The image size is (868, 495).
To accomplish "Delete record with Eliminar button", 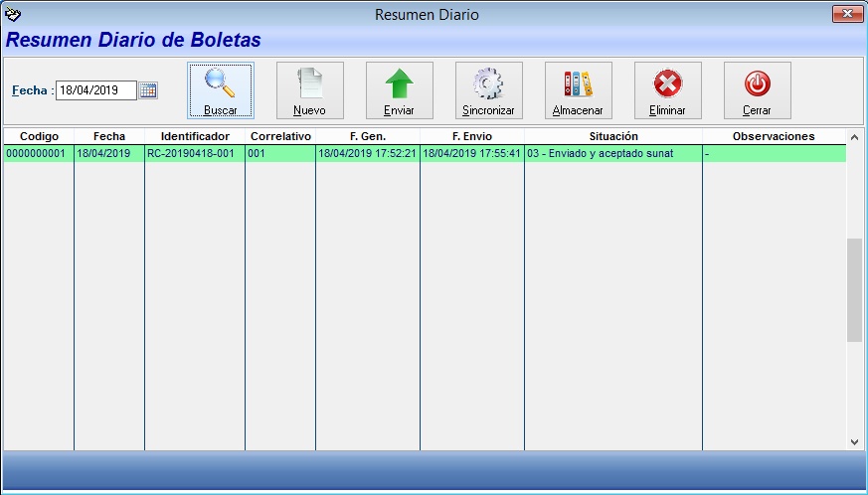I will point(667,90).
